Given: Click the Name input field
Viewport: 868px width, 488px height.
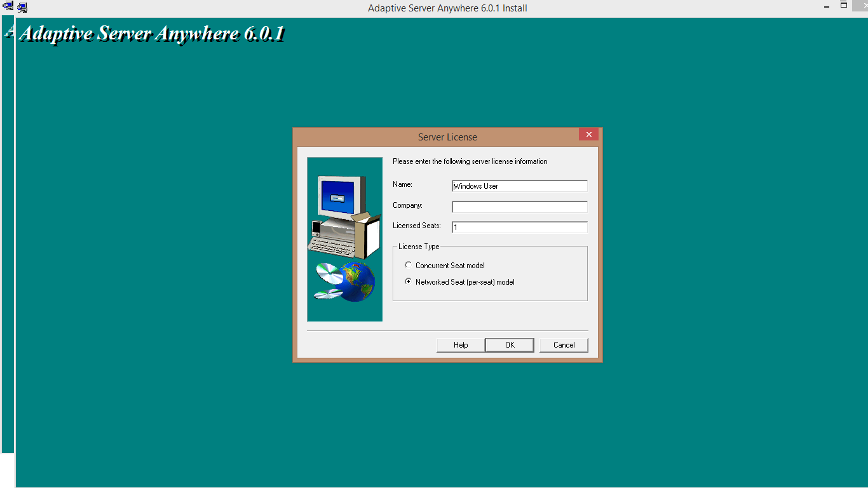Looking at the screenshot, I should click(520, 186).
